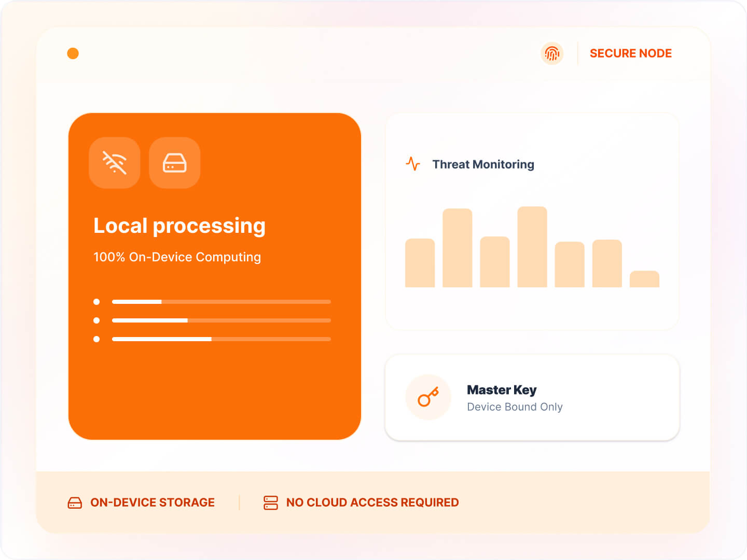This screenshot has height=560, width=747.
Task: Click the No Cloud Access Required label
Action: click(x=373, y=502)
